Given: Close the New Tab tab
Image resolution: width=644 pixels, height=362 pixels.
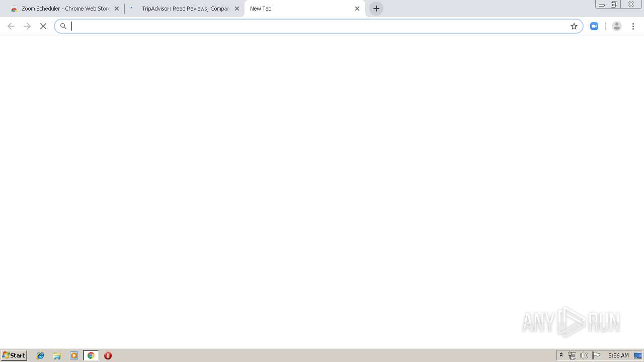Looking at the screenshot, I should pyautogui.click(x=357, y=9).
